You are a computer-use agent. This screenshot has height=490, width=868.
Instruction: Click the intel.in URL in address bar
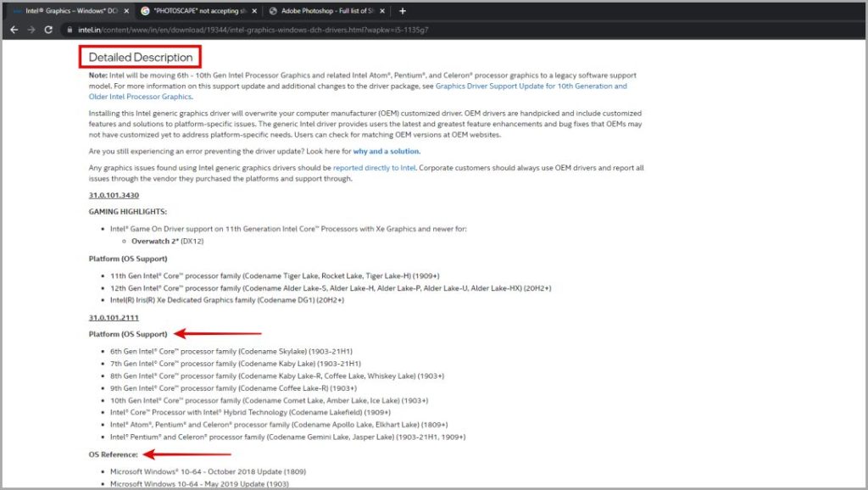[253, 30]
